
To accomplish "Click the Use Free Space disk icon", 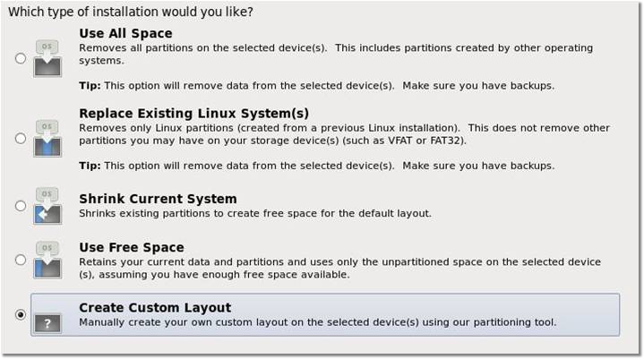I will [x=49, y=259].
